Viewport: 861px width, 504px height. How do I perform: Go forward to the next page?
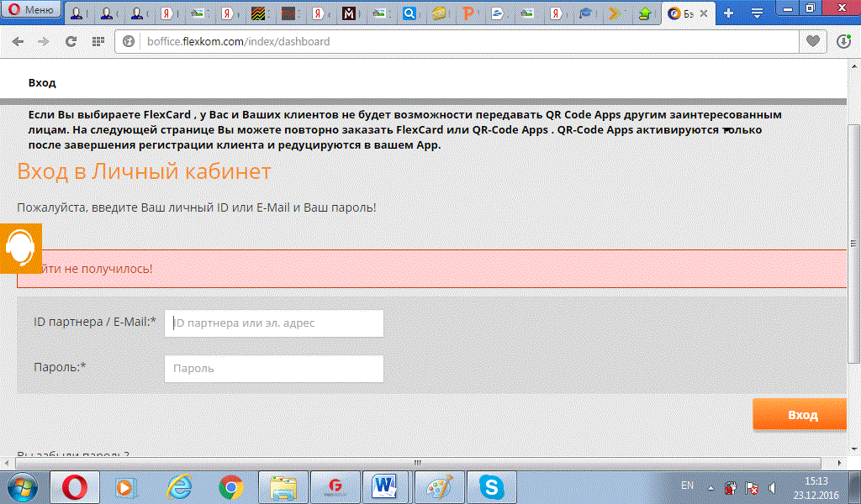pos(44,42)
